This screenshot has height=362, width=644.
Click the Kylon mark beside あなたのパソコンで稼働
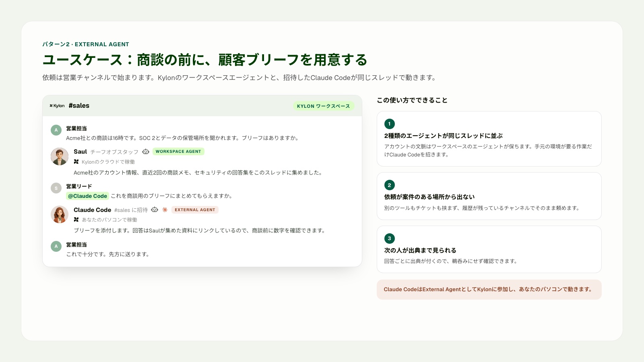click(x=76, y=220)
